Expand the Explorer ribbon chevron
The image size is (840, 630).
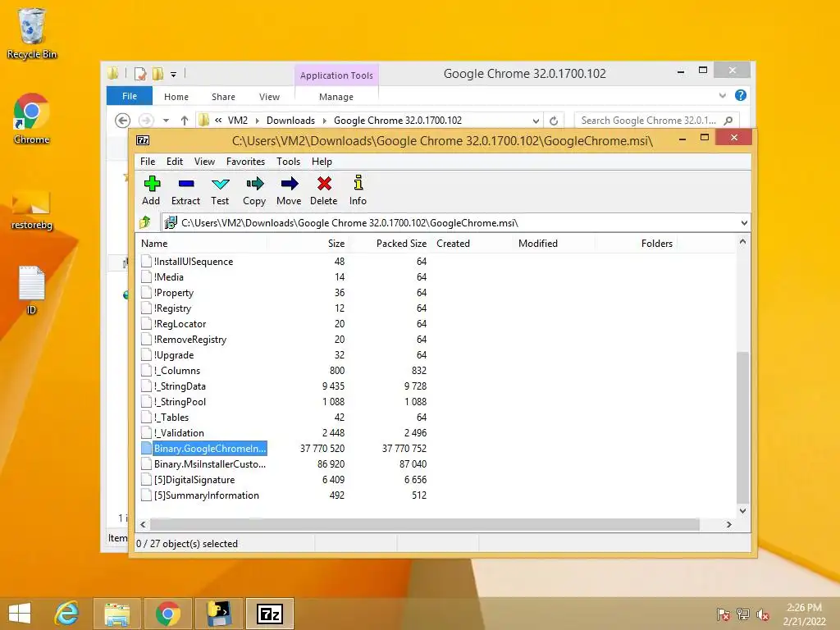click(722, 95)
